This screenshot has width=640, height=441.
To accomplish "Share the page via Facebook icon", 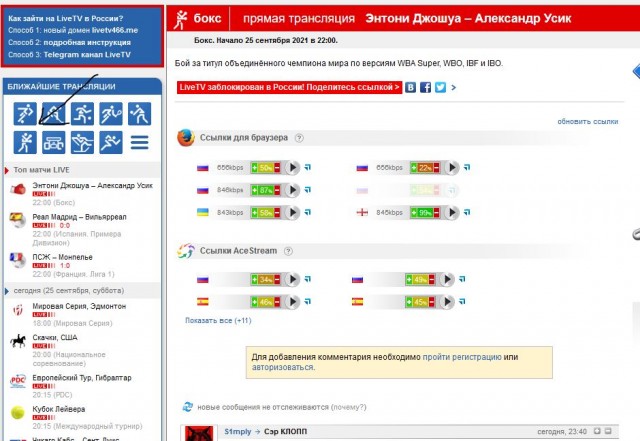I will (425, 87).
